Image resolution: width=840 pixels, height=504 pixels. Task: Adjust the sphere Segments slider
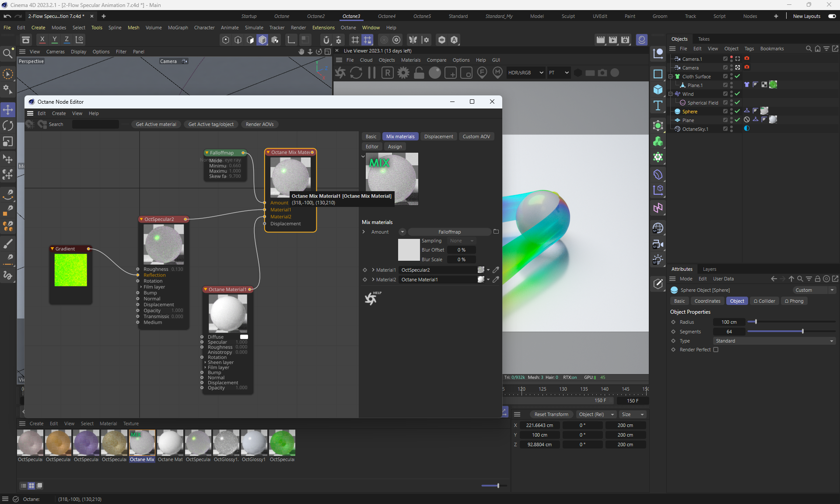click(x=802, y=332)
